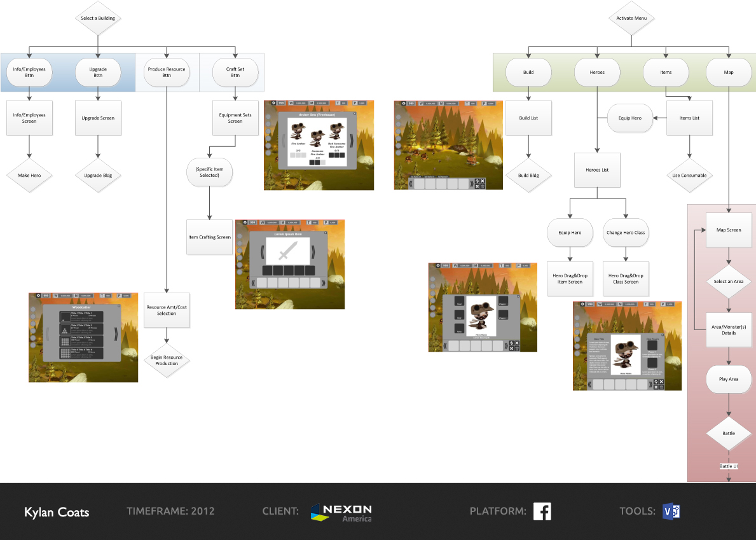Image resolution: width=756 pixels, height=540 pixels.
Task: Open the hero class details screenshot
Action: 628,346
